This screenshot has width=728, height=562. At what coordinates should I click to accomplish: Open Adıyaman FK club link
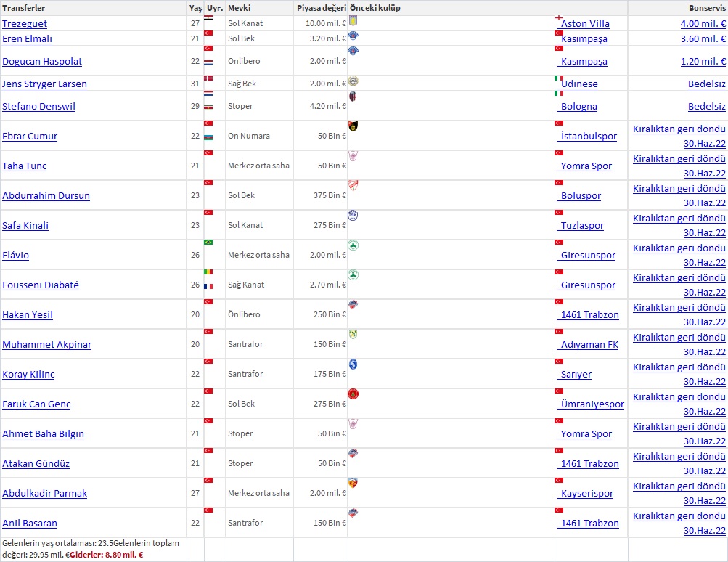point(589,345)
